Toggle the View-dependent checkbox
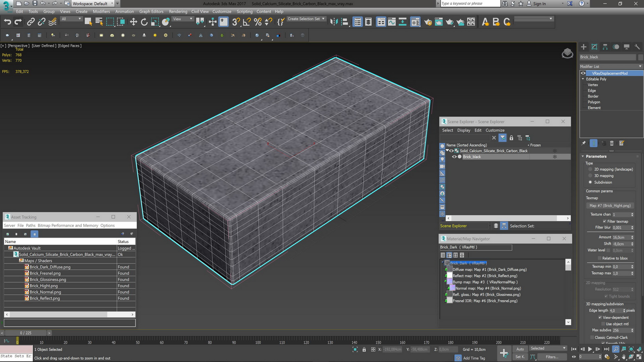The width and height of the screenshot is (644, 362). click(600, 318)
